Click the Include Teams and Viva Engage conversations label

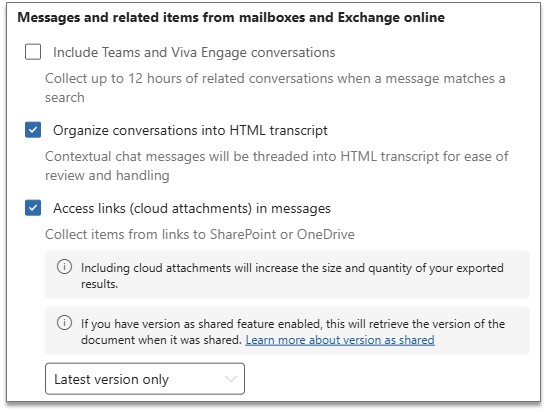(194, 52)
